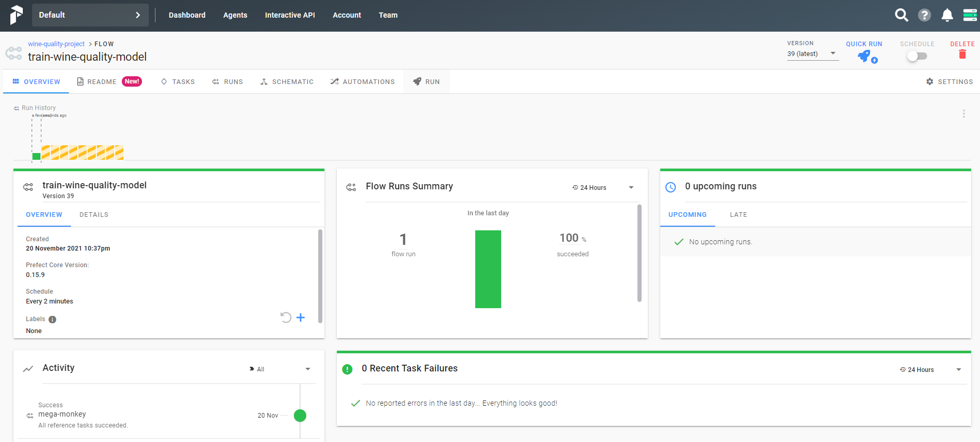
Task: Switch to the Tasks tab
Action: coord(178,82)
